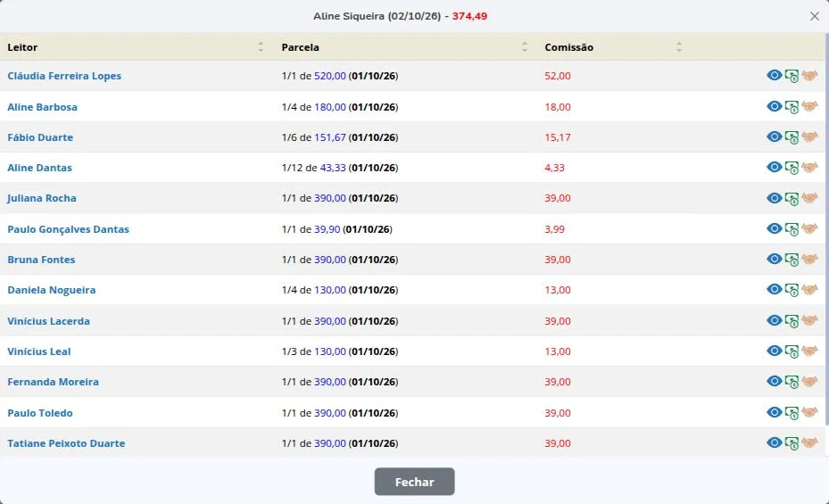This screenshot has width=829, height=504.
Task: View details for Cláudia Ferreira Lopes row
Action: (x=774, y=75)
